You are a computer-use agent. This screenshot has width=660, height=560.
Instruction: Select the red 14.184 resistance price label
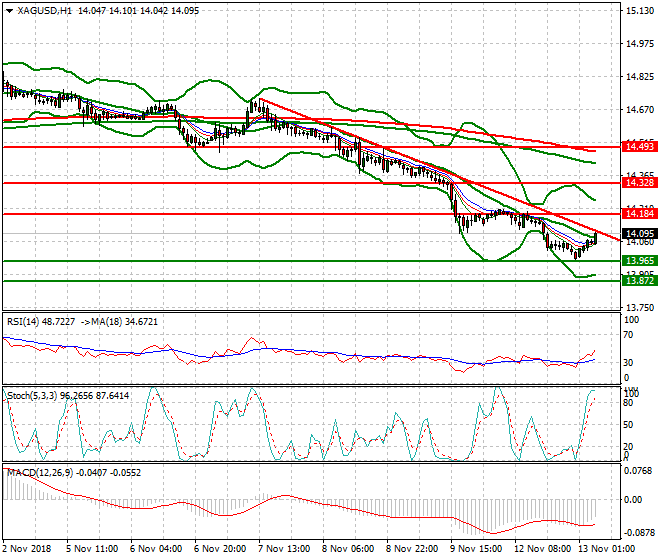[639, 214]
